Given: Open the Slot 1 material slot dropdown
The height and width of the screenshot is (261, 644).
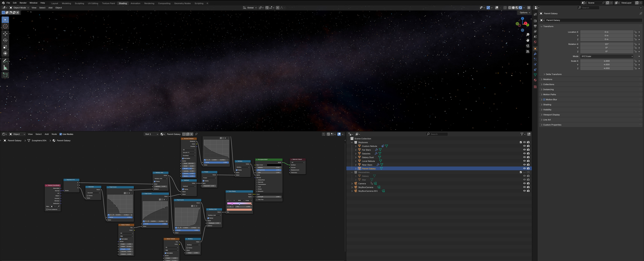Looking at the screenshot, I should (151, 134).
